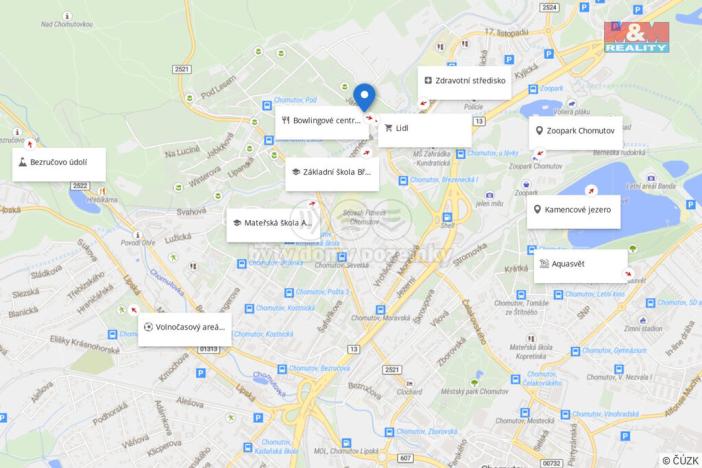Click the Bezručovo údolí label

click(x=59, y=163)
